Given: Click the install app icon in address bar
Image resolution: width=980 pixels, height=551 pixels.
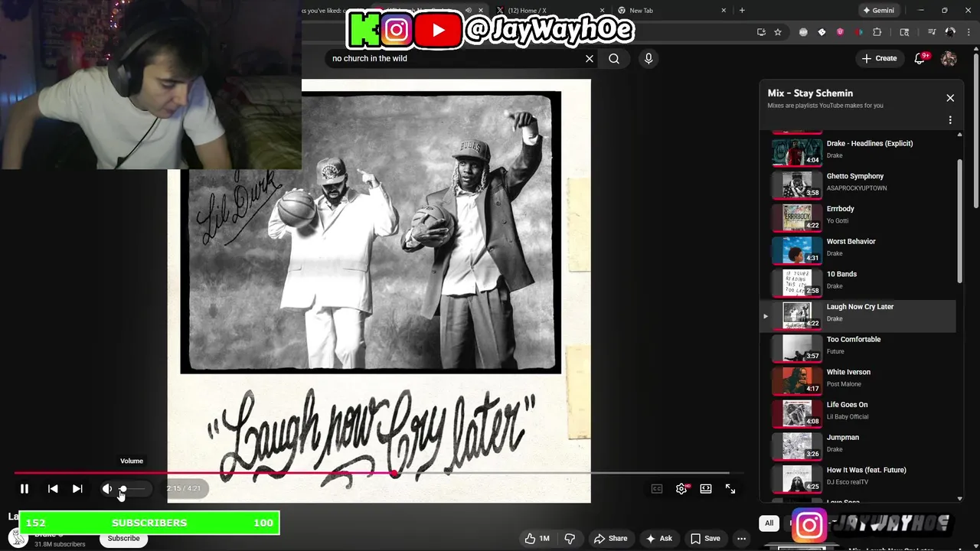Looking at the screenshot, I should (x=761, y=32).
